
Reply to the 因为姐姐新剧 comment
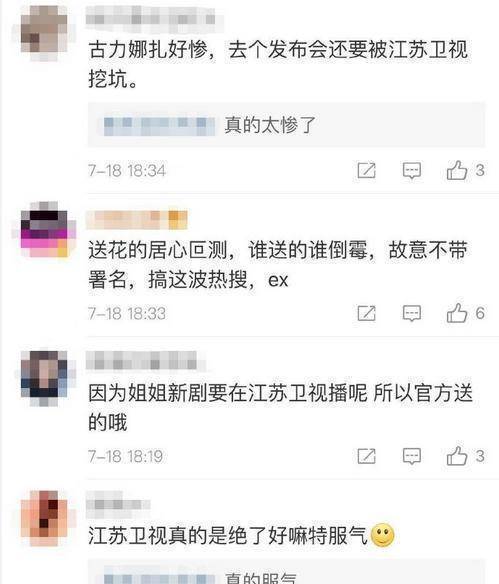(x=412, y=457)
